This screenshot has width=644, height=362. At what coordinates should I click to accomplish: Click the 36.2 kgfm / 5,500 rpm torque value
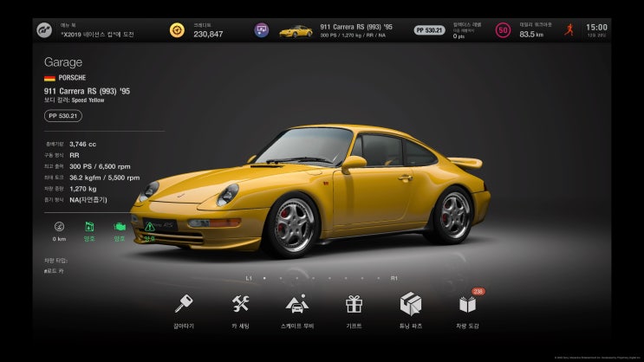pos(104,178)
